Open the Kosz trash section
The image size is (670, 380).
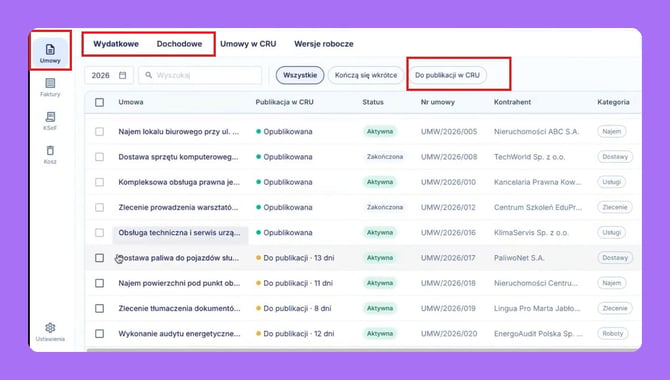pyautogui.click(x=50, y=155)
